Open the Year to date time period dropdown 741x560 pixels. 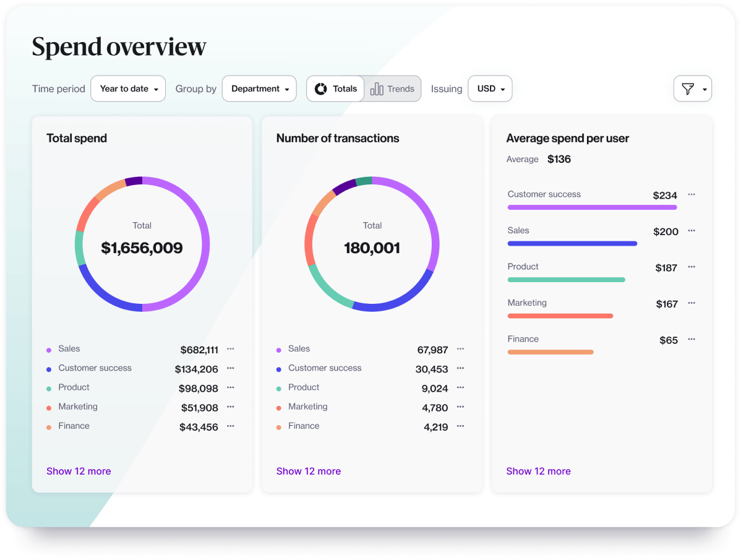(128, 88)
